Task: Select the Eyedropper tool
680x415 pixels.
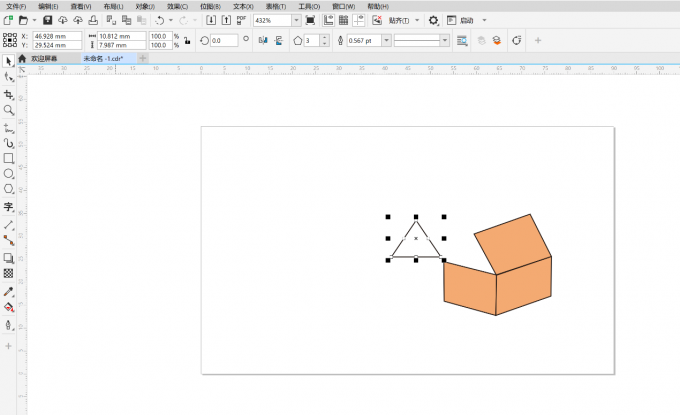Action: pos(9,291)
